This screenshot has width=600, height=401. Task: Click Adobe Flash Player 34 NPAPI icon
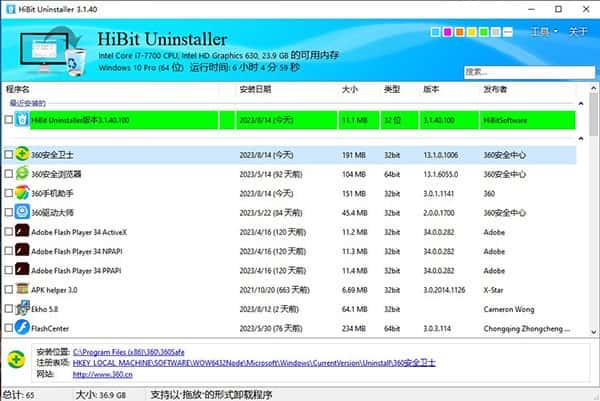click(22, 251)
